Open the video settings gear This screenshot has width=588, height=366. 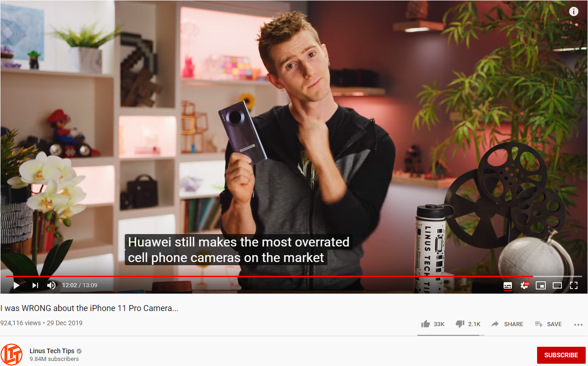pos(524,285)
